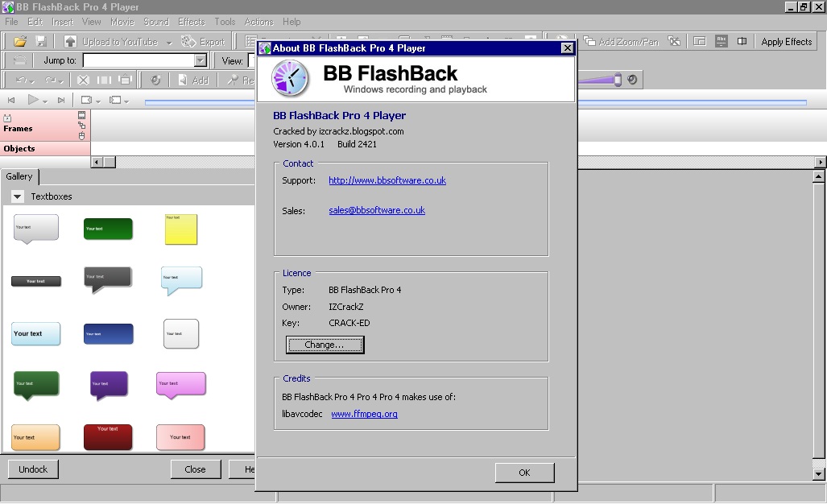Screen dimensions: 827x504
Task: Close the About BB FlashBack dialog
Action: (567, 48)
